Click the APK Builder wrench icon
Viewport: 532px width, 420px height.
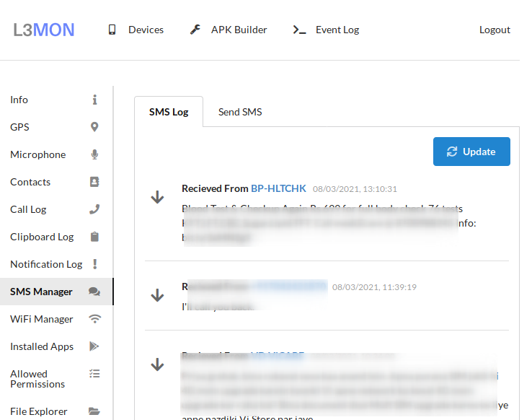coord(195,30)
